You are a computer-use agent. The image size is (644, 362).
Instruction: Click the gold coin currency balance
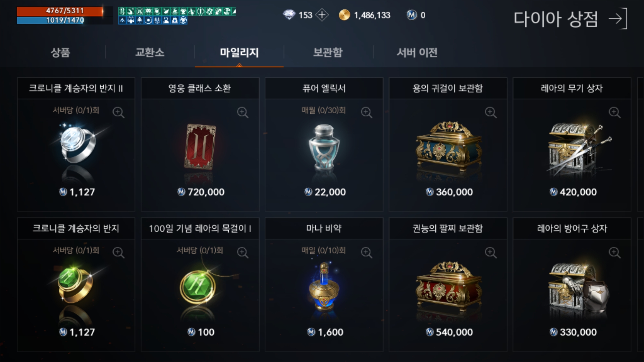coord(365,15)
